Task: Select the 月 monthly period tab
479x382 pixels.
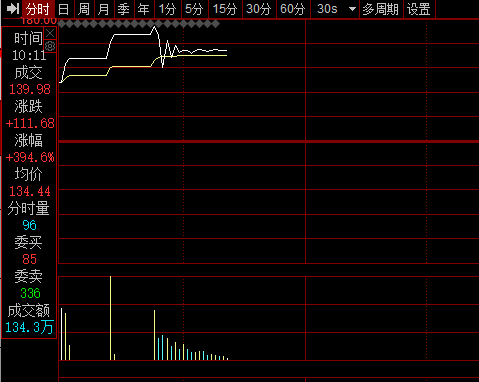Action: tap(104, 9)
